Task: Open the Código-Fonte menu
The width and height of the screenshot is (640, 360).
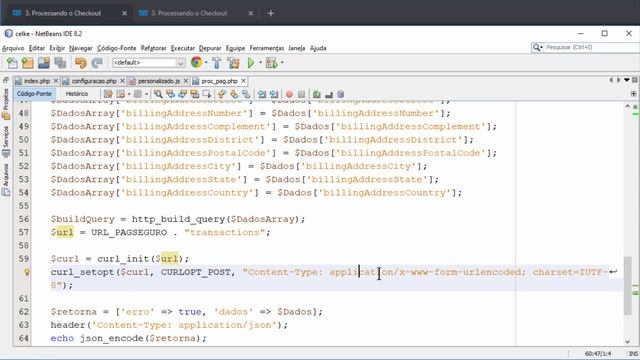Action: [x=116, y=48]
